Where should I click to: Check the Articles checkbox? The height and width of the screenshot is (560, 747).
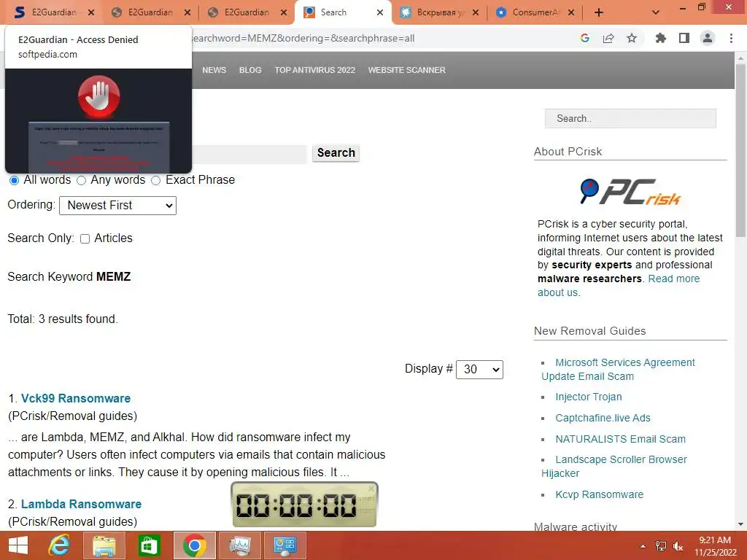(85, 238)
